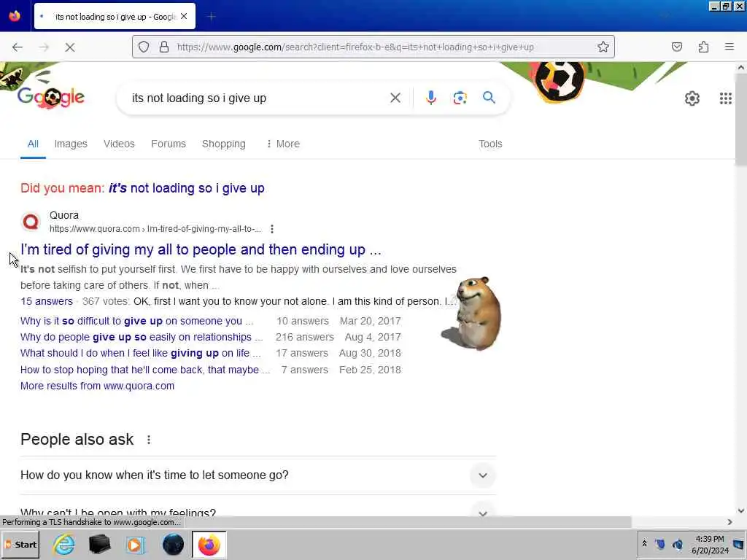
Task: Click the Firefox address bar URL
Action: 355,47
